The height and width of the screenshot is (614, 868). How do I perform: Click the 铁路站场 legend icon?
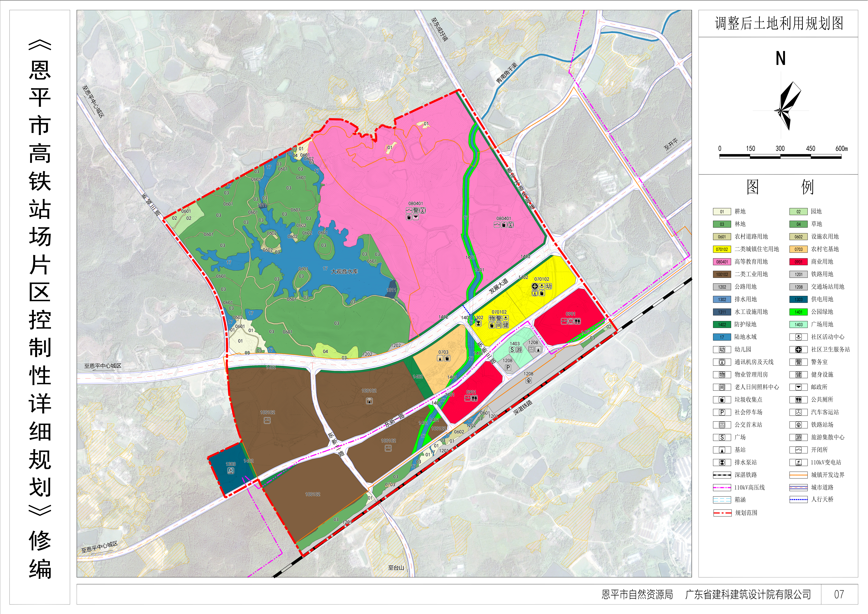798,425
